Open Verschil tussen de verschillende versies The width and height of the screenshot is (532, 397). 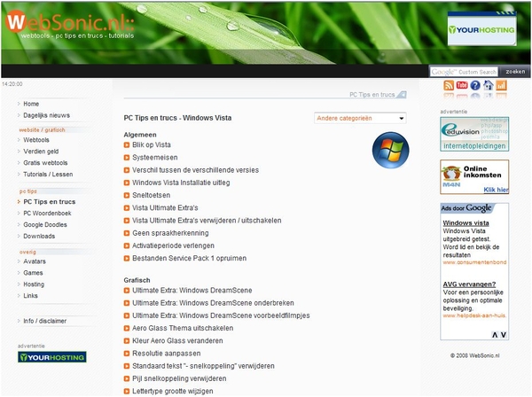pyautogui.click(x=195, y=170)
